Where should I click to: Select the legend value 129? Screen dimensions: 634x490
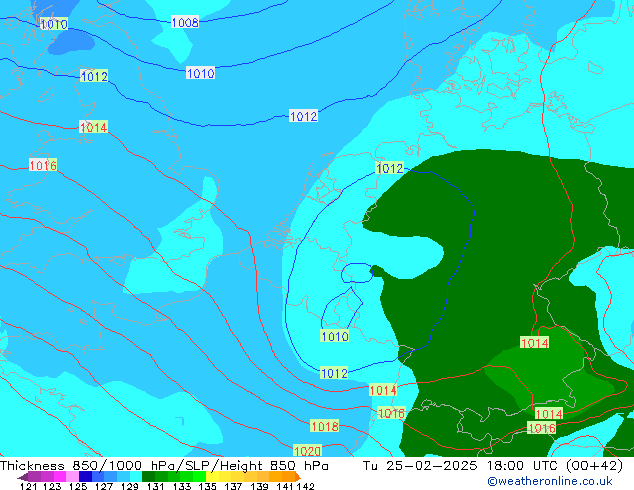(129, 486)
